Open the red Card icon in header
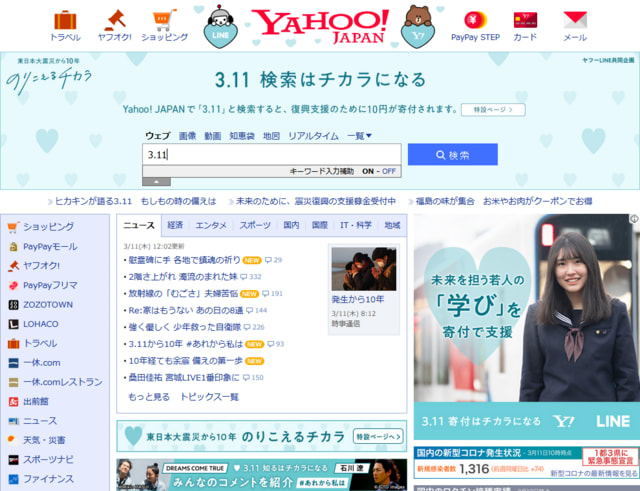Screen dimensions: 640x491 coord(525,20)
